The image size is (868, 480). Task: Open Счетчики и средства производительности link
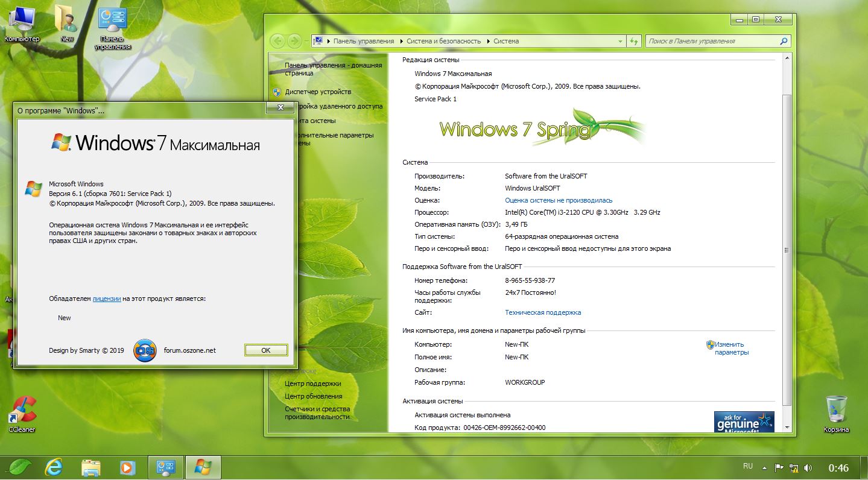(317, 412)
